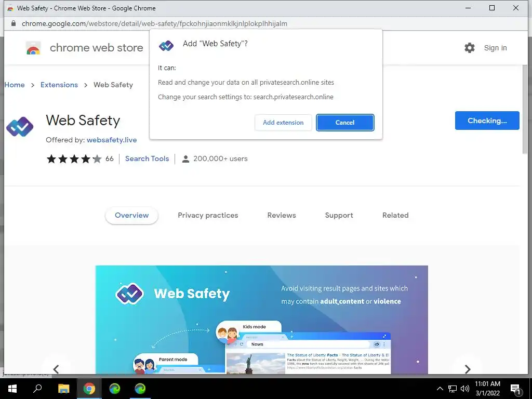Click the Chrome taskbar icon

pos(89,389)
